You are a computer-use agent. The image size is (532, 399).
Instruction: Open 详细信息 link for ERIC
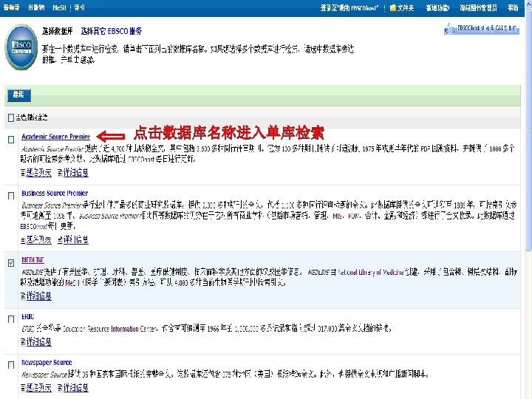[x=39, y=342]
